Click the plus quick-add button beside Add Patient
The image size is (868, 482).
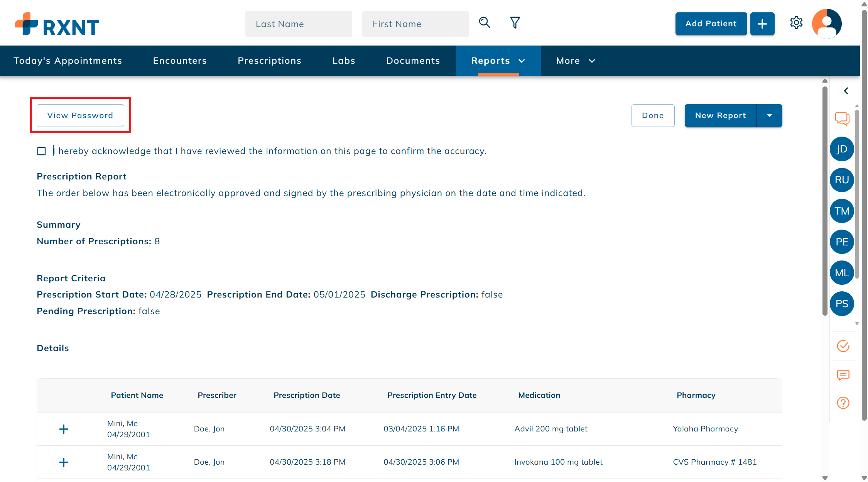(762, 24)
